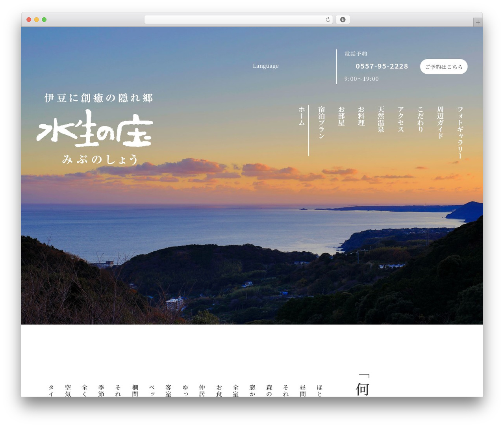Call phone number 0557-95-2228
The width and height of the screenshot is (504, 427).
pos(382,66)
